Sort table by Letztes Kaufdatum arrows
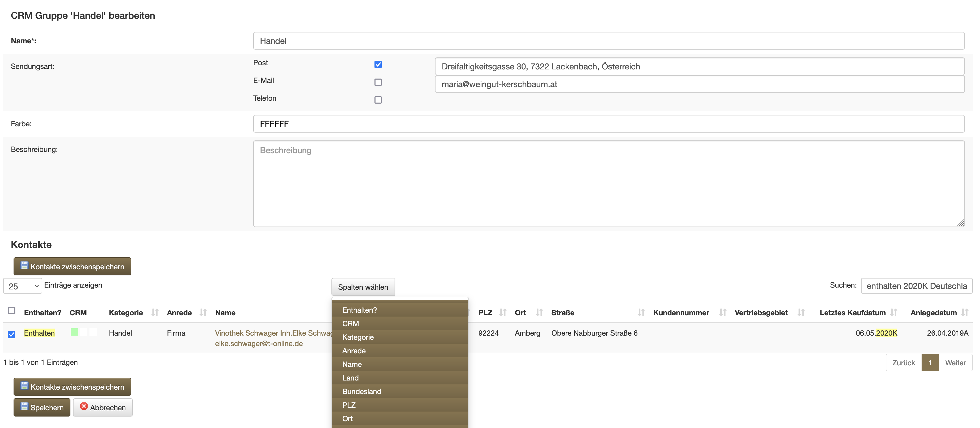The height and width of the screenshot is (428, 980). pos(894,313)
